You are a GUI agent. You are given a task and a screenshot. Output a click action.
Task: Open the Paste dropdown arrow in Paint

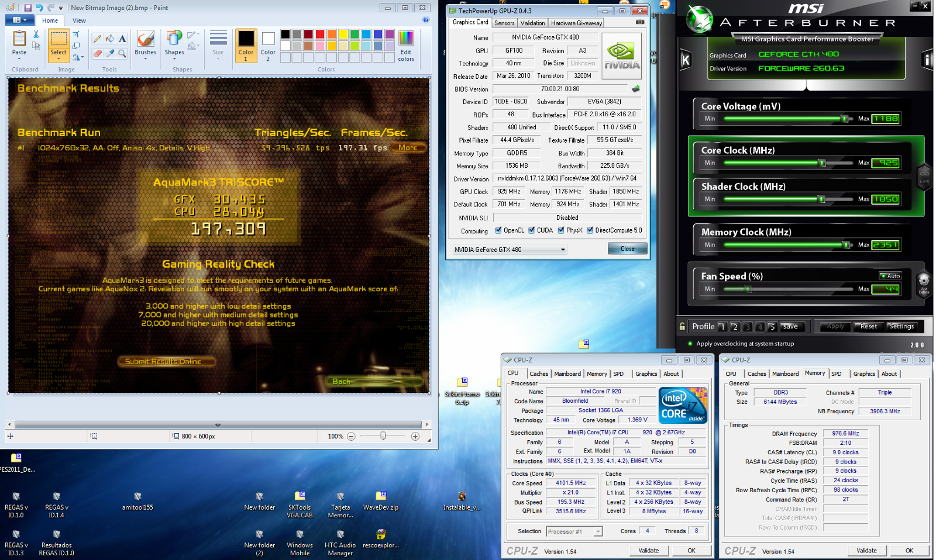tap(19, 58)
